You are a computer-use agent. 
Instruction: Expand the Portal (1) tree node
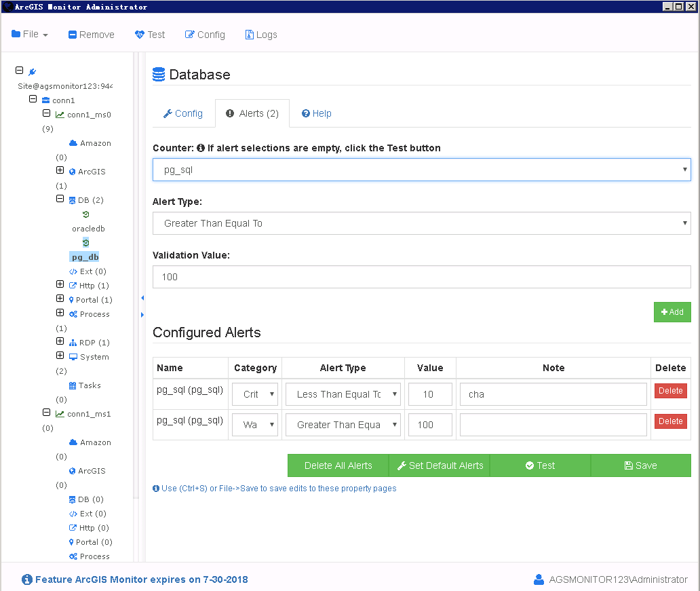click(60, 299)
